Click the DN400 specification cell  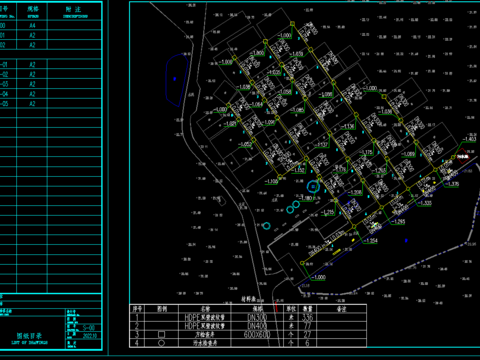pos(257,325)
